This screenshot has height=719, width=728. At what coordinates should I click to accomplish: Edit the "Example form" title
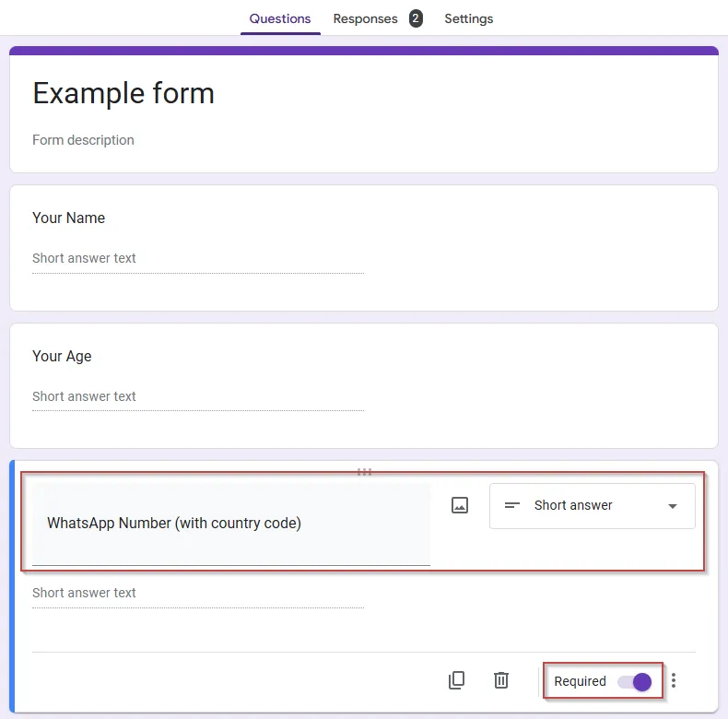pos(123,93)
